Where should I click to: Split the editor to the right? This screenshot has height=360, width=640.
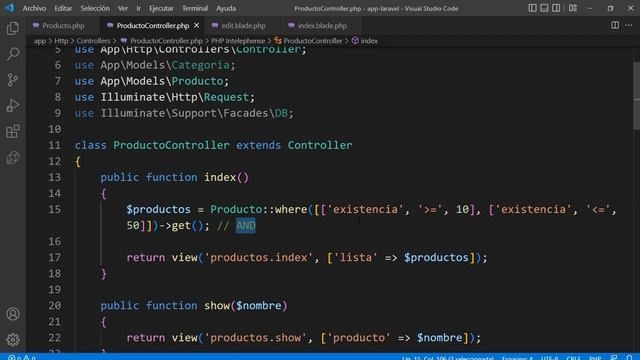[x=615, y=25]
